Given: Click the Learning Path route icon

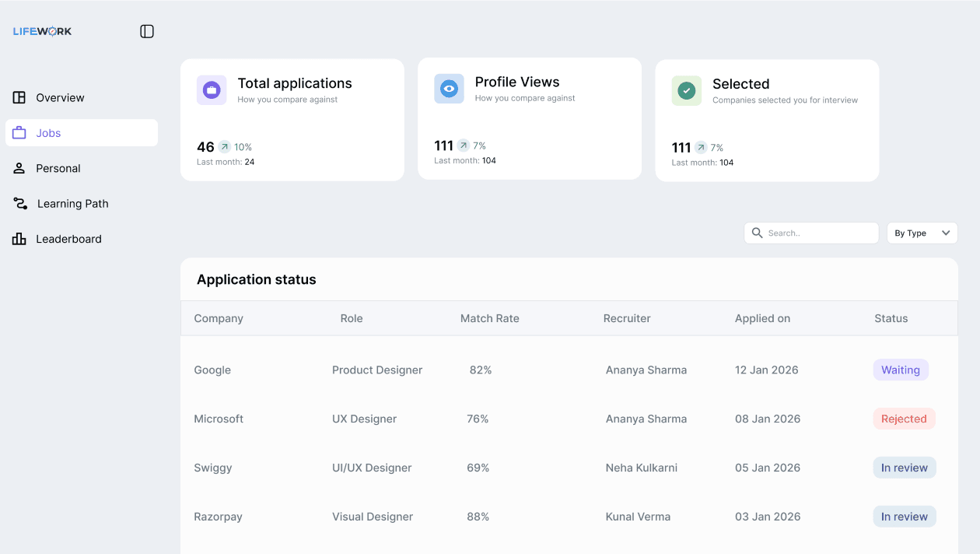Looking at the screenshot, I should coord(20,204).
